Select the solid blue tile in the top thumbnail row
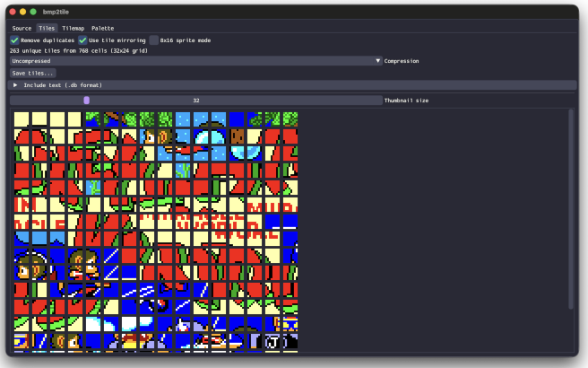This screenshot has height=368, width=588. click(x=237, y=119)
